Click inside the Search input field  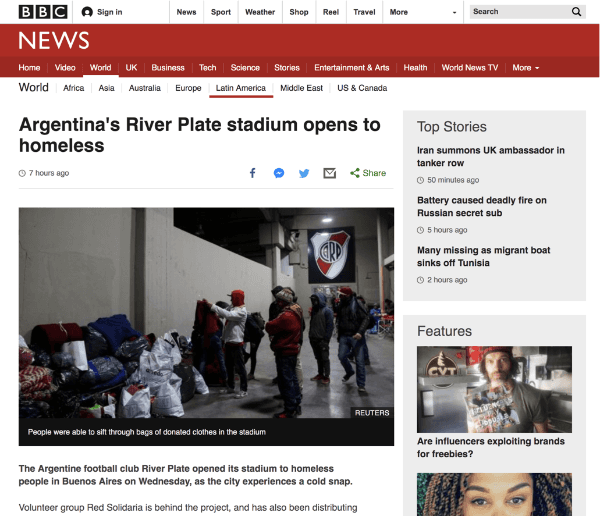tap(520, 12)
